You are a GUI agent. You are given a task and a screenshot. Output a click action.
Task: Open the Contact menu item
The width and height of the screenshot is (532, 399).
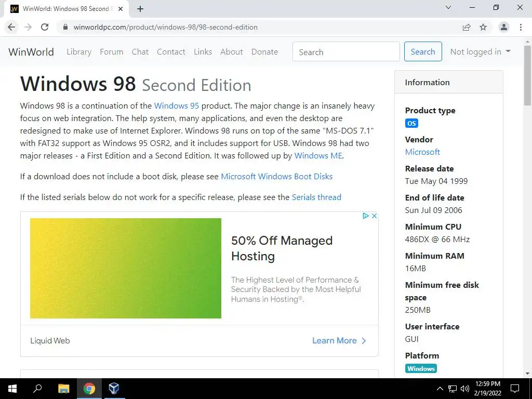coord(171,52)
